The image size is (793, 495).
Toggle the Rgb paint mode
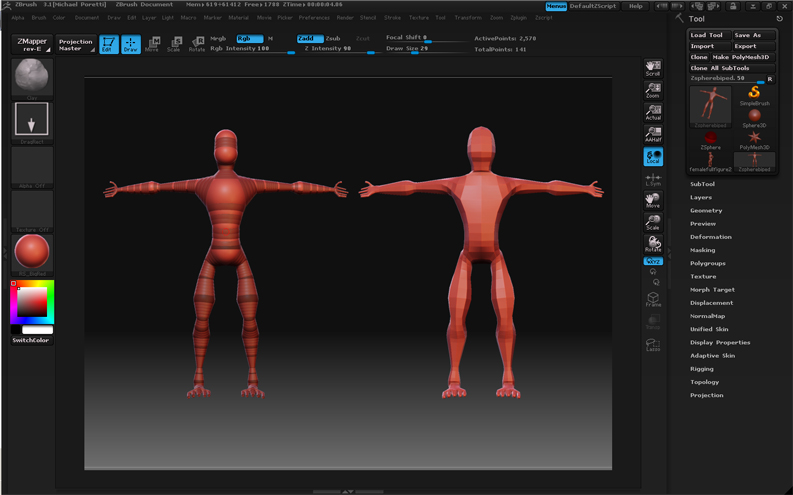point(249,38)
